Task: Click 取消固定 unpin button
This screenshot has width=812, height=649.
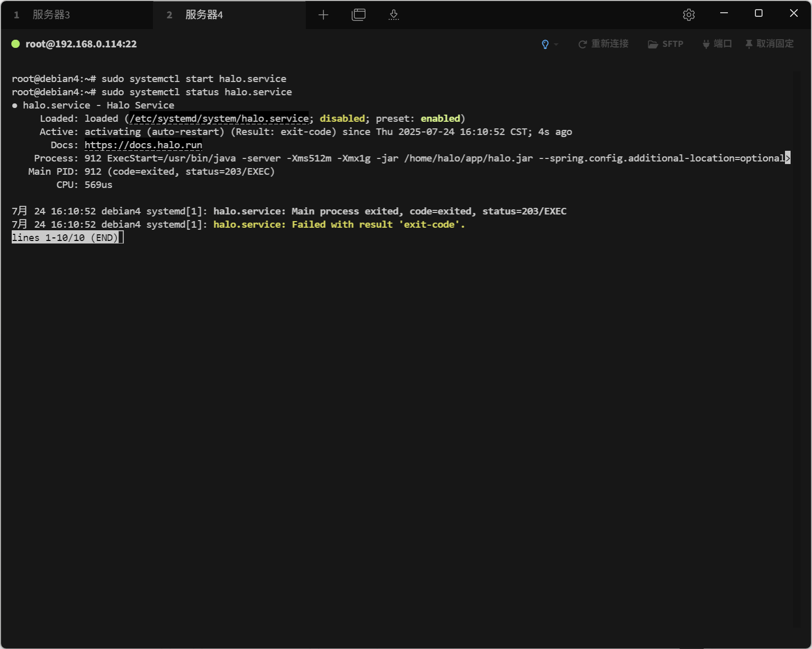Action: pyautogui.click(x=769, y=44)
